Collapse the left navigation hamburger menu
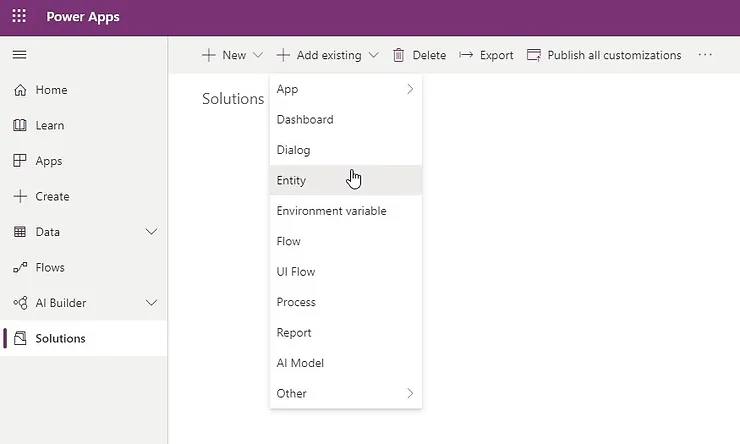 tap(19, 55)
